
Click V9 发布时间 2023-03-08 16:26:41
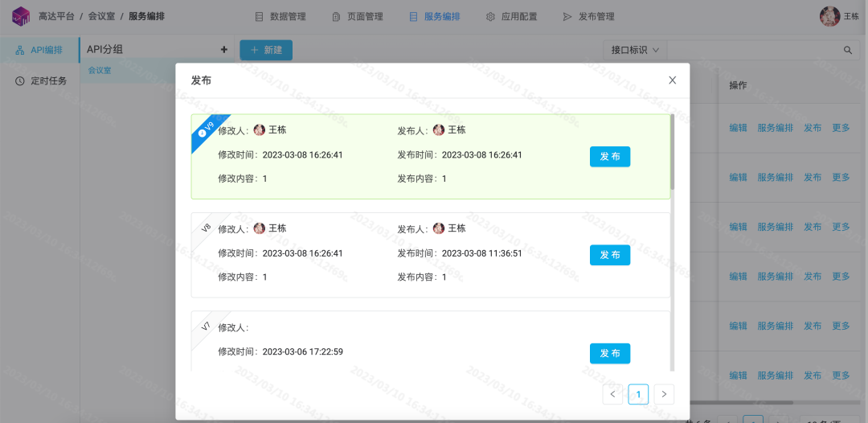(481, 154)
